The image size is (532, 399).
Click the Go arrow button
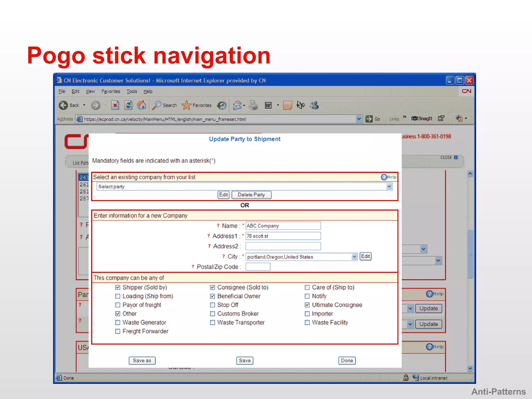click(x=369, y=119)
